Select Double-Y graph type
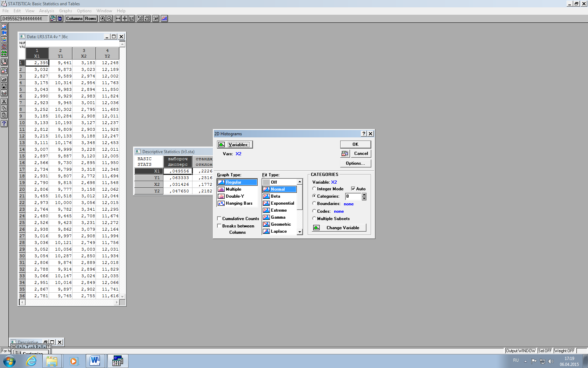588x368 pixels. point(237,196)
